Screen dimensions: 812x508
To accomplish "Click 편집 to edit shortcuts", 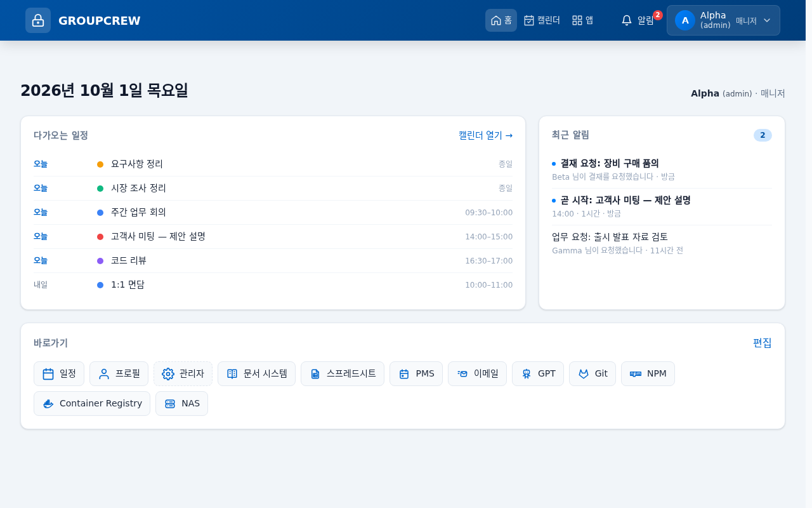I will point(763,343).
